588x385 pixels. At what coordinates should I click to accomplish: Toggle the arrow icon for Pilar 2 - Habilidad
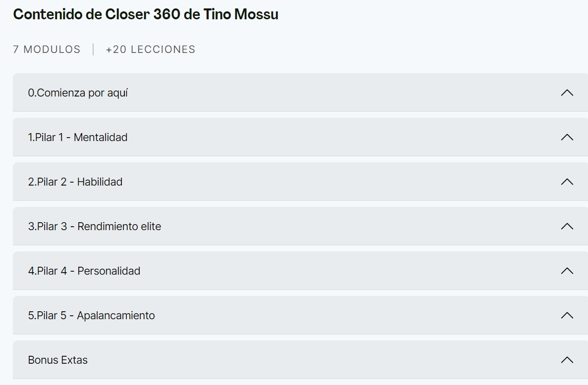click(x=567, y=182)
